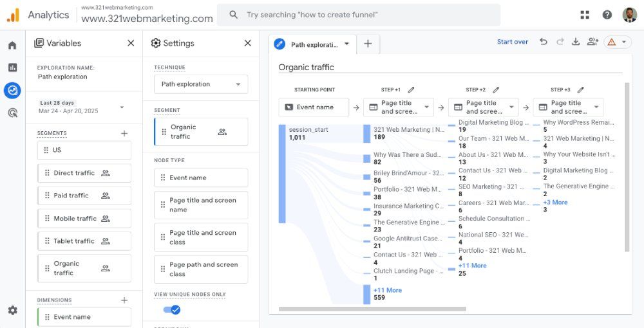Click the horizontal scrollbar under the chart

click(x=372, y=309)
